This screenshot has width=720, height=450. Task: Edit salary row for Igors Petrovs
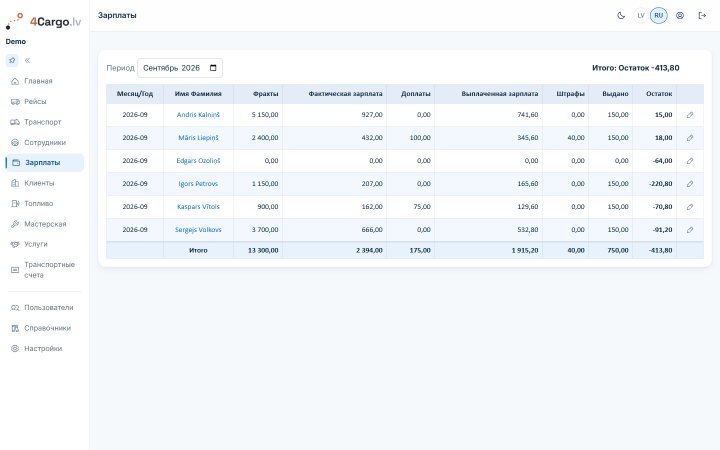click(690, 184)
